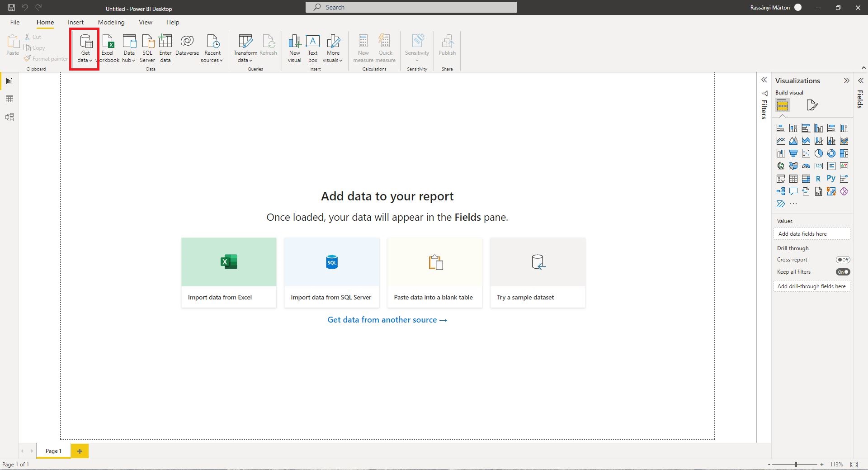This screenshot has width=868, height=470.
Task: Click the Publish ribbon button
Action: pyautogui.click(x=447, y=45)
